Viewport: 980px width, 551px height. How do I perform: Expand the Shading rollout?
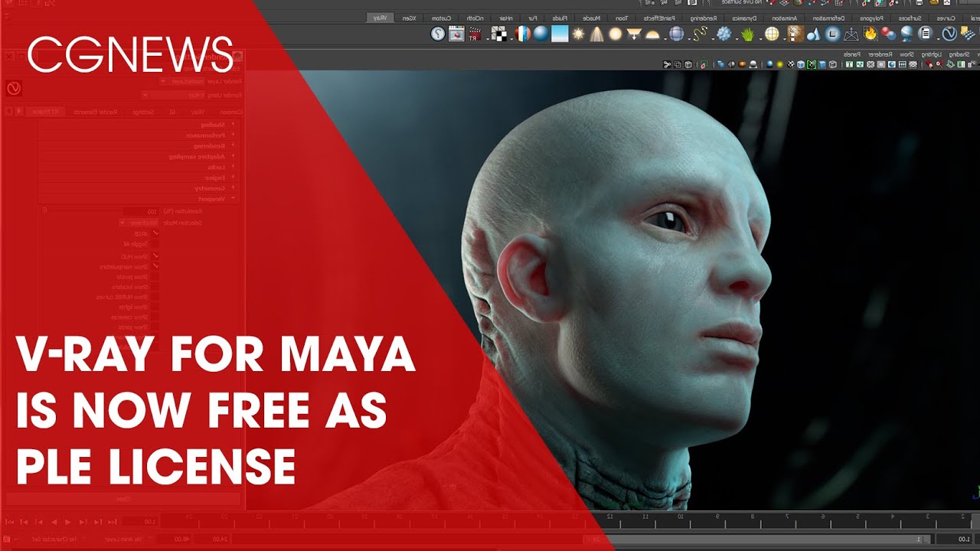tap(139, 124)
